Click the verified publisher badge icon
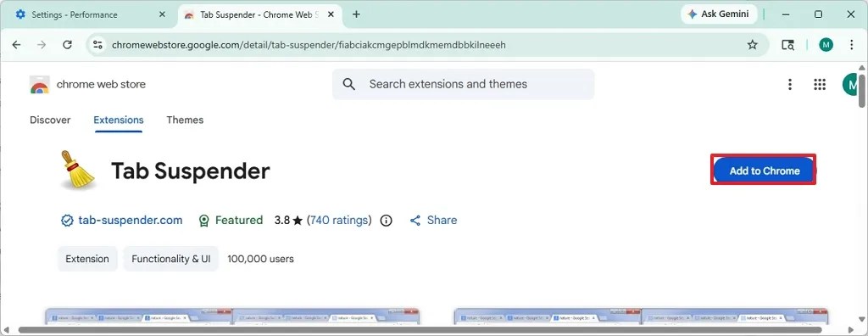Image resolution: width=868 pixels, height=336 pixels. pyautogui.click(x=67, y=221)
